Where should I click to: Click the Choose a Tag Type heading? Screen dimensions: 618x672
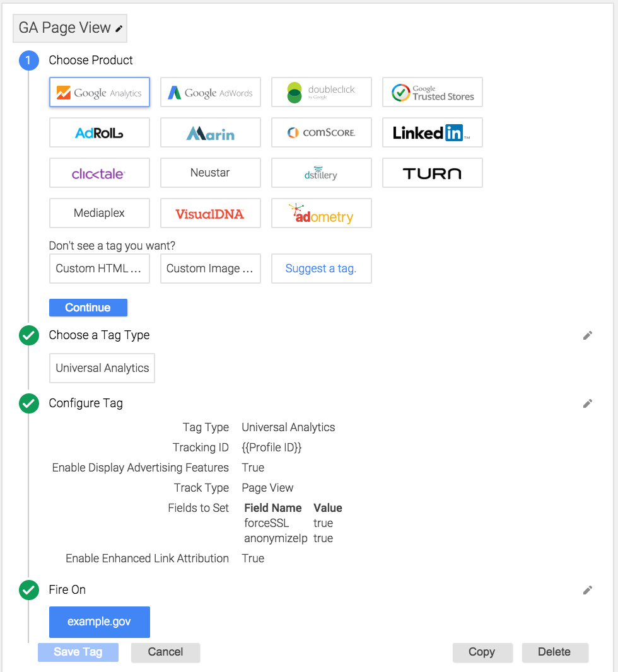click(100, 335)
